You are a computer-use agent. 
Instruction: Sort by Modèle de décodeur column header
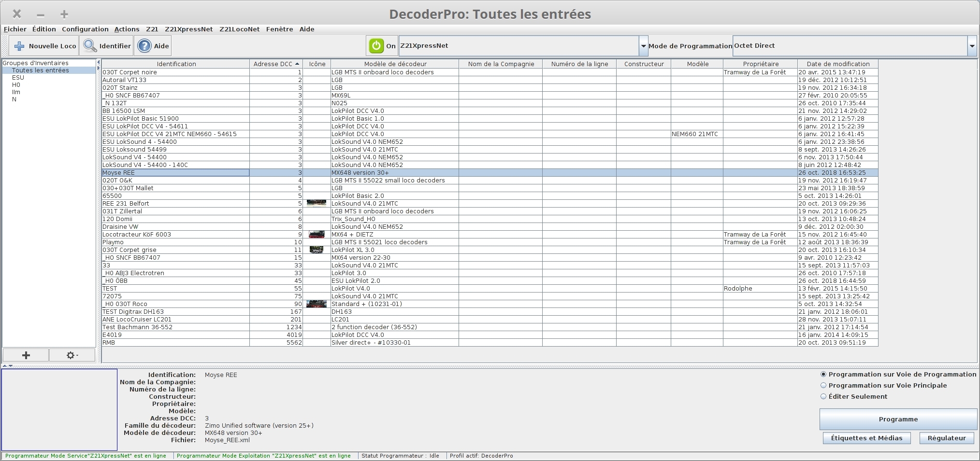tap(395, 64)
